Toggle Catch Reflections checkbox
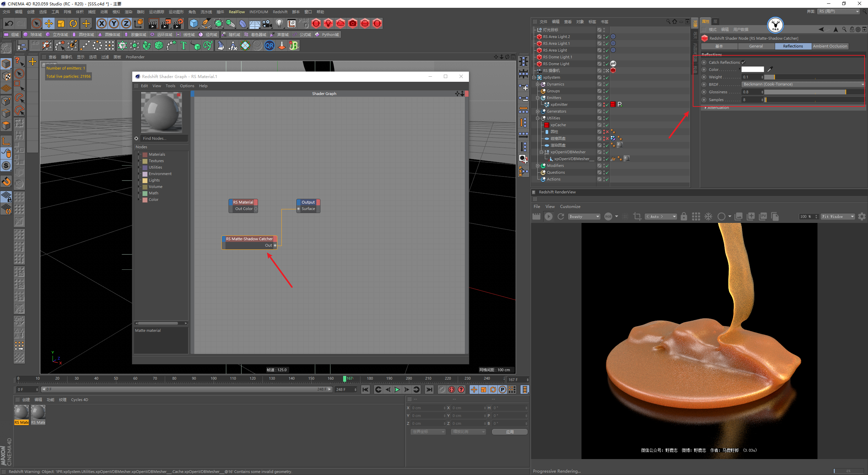 pyautogui.click(x=744, y=62)
